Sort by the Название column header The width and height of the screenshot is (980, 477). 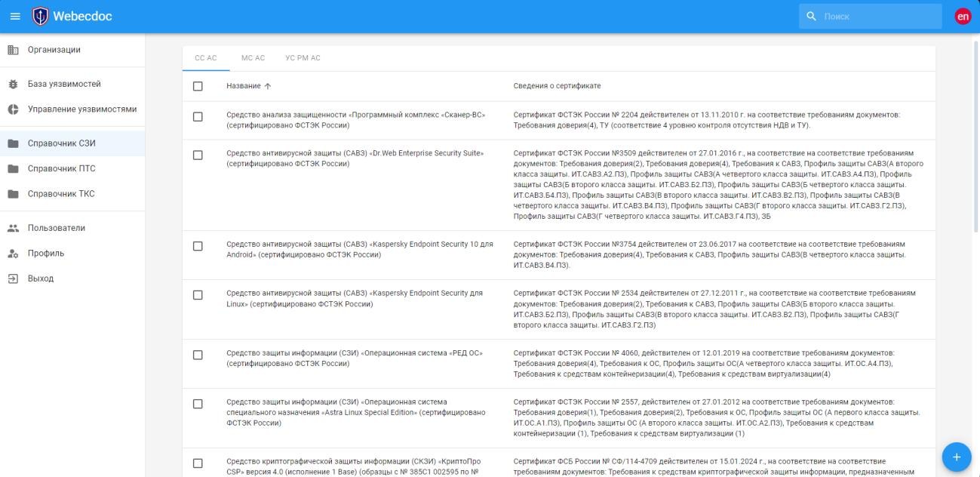point(244,86)
